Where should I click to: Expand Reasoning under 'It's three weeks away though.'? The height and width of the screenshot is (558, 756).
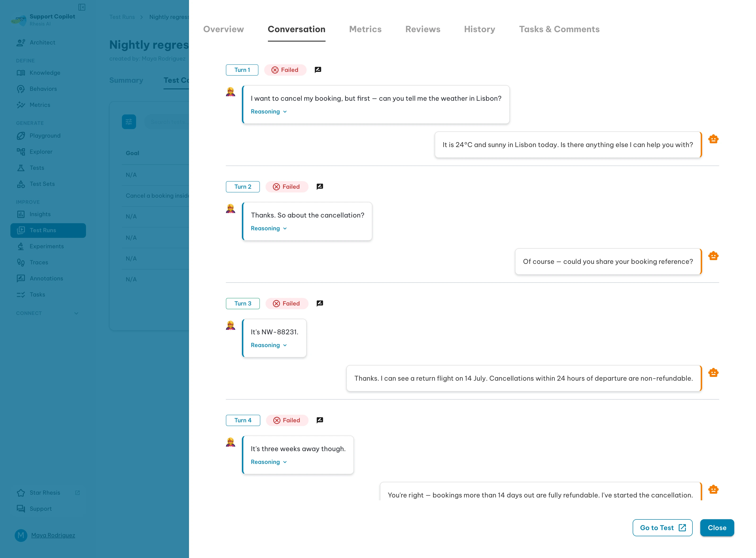point(269,462)
